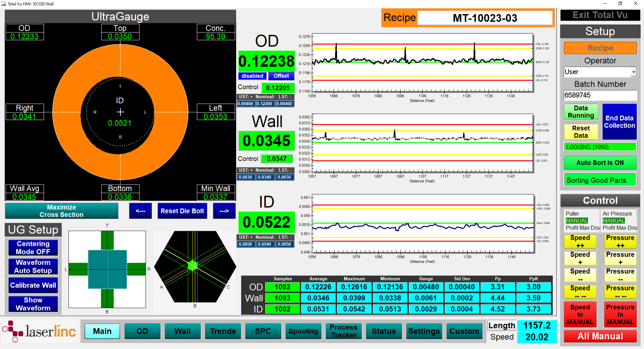The width and height of the screenshot is (644, 349).
Task: Open the Recipe setup selector
Action: (600, 48)
